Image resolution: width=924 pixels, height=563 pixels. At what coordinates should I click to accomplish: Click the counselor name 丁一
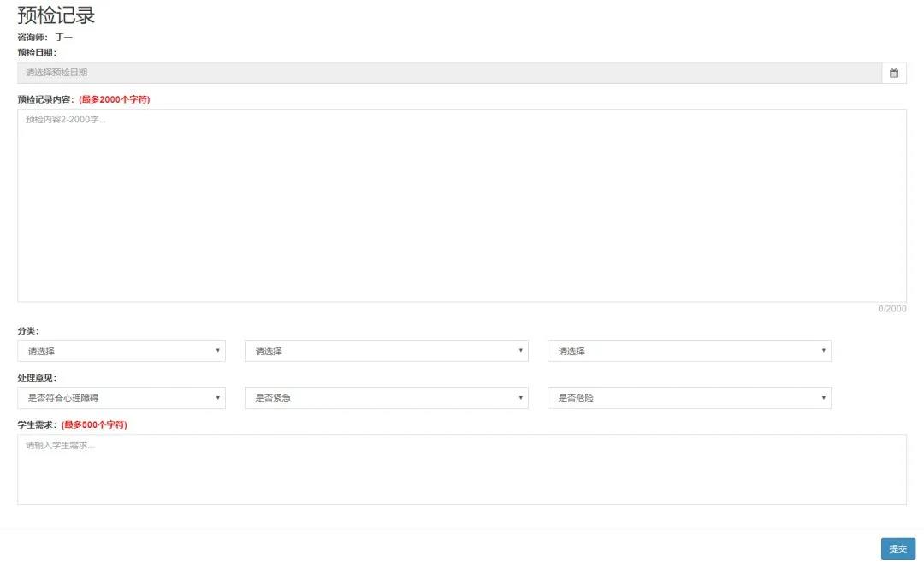click(x=64, y=38)
